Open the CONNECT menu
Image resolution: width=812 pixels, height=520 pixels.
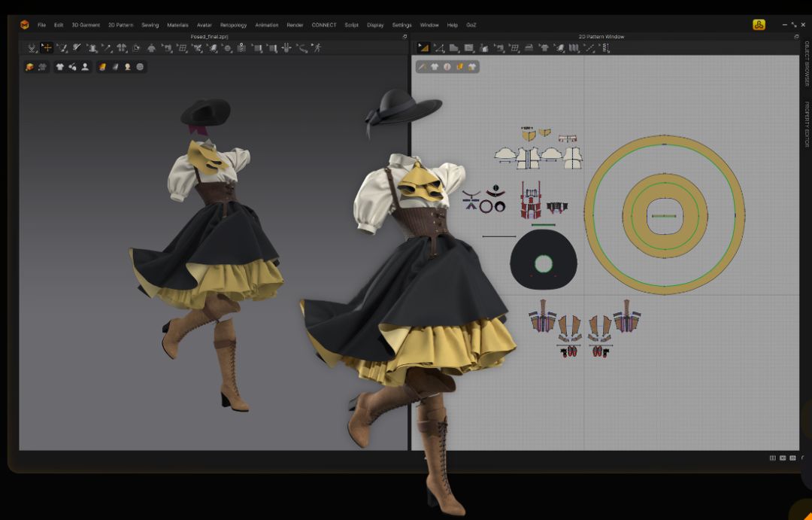click(x=324, y=25)
